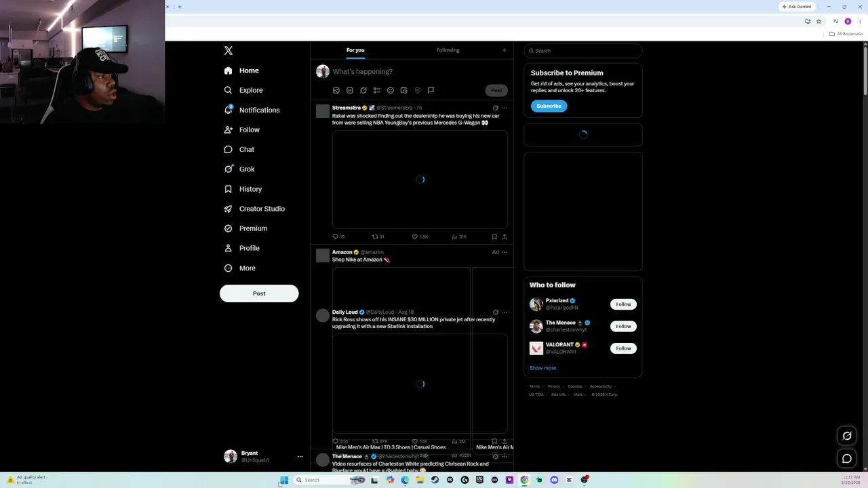The height and width of the screenshot is (488, 868).
Task: Bookmark the StreamsEra post
Action: tap(494, 237)
